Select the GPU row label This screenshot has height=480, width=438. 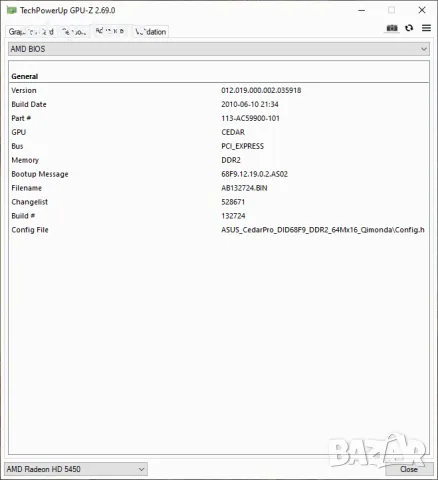19,132
